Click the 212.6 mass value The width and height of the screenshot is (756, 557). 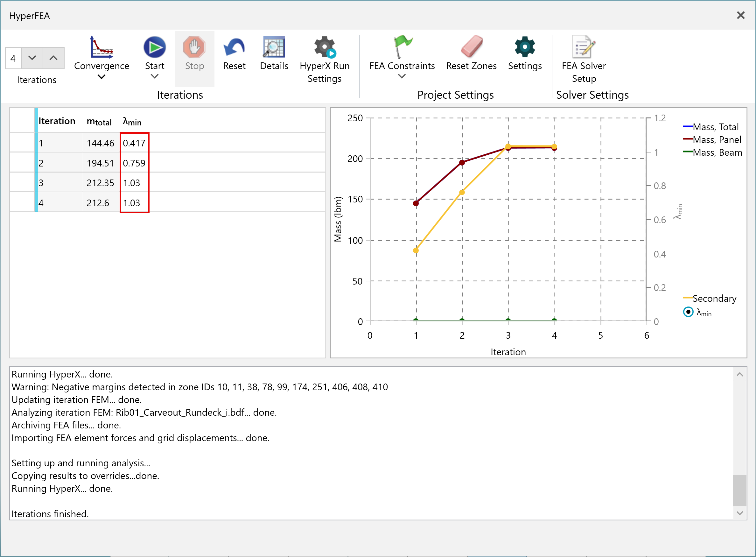coord(98,203)
